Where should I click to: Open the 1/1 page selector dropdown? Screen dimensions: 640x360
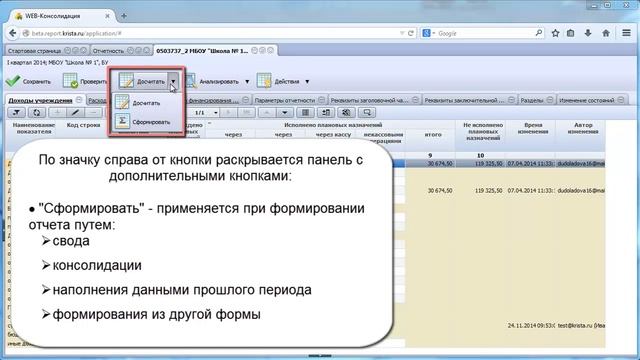click(216, 113)
